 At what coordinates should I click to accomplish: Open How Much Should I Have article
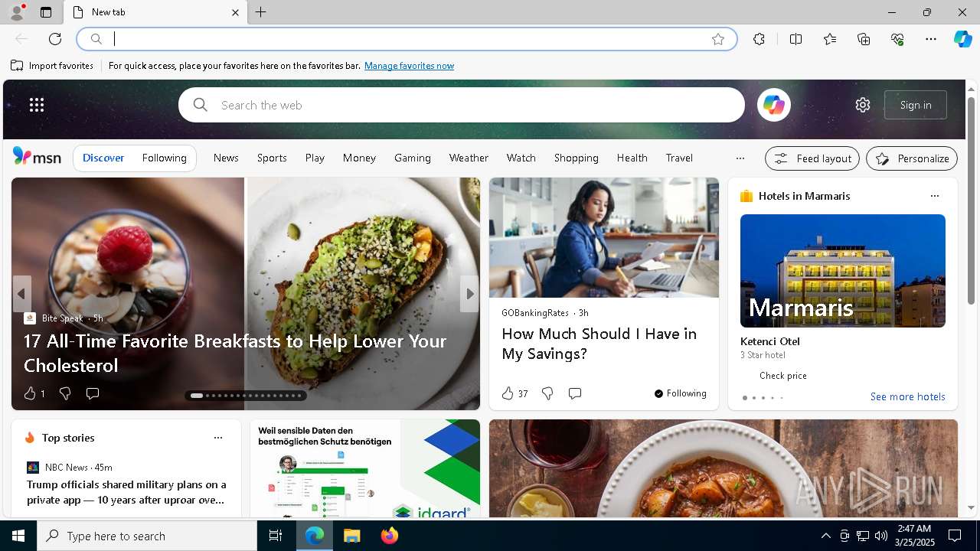pyautogui.click(x=599, y=344)
